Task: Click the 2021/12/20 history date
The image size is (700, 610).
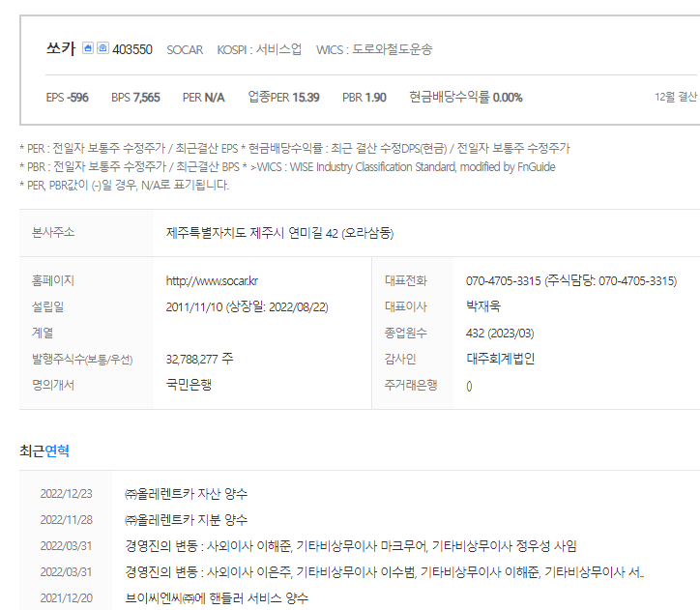Action: pos(66,598)
